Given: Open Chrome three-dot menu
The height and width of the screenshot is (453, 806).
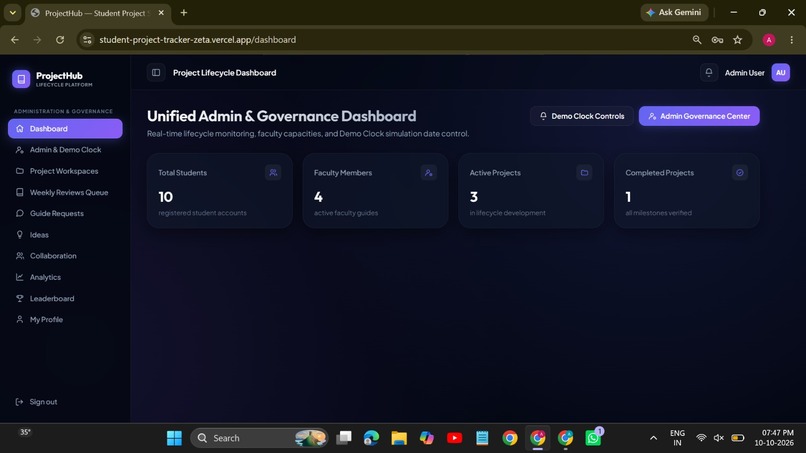Looking at the screenshot, I should tap(791, 40).
